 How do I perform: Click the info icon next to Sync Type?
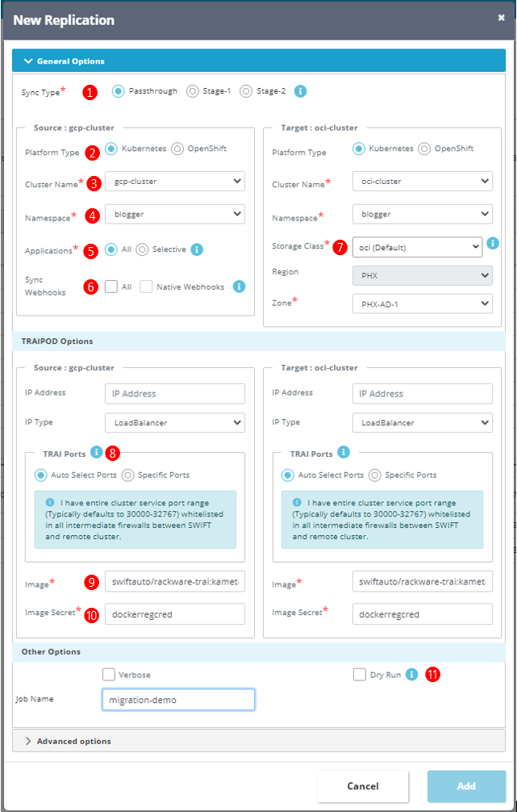pyautogui.click(x=301, y=91)
